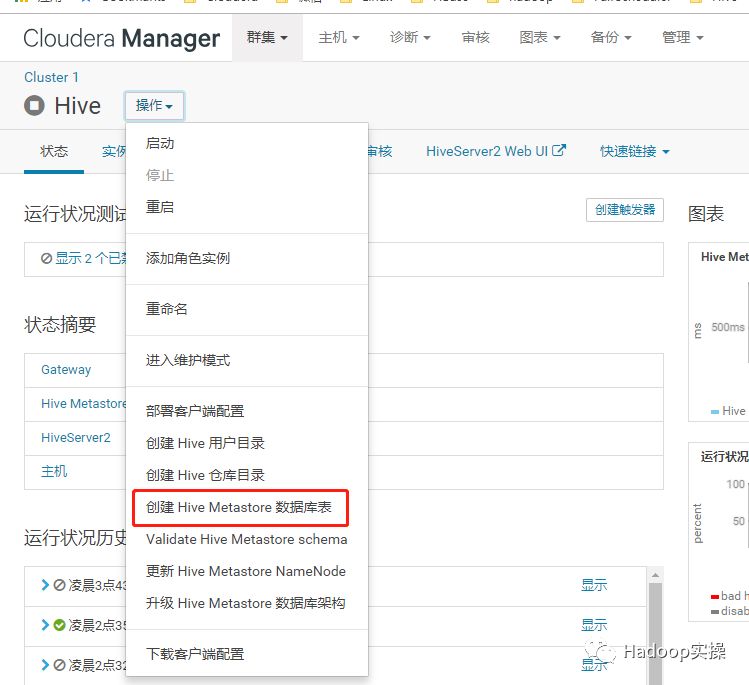Open the Cluster 1 breadcrumb link
Viewport: 749px width, 685px height.
(52, 77)
